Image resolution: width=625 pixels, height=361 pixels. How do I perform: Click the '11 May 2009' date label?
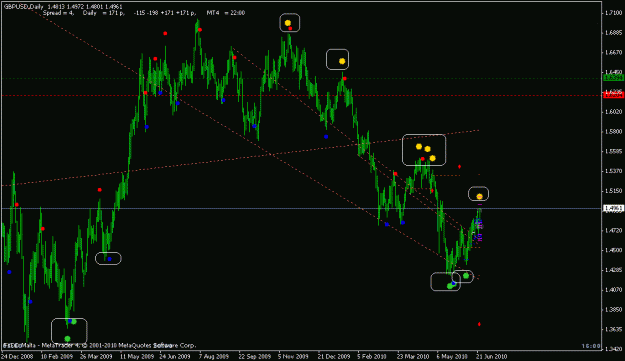[137, 356]
